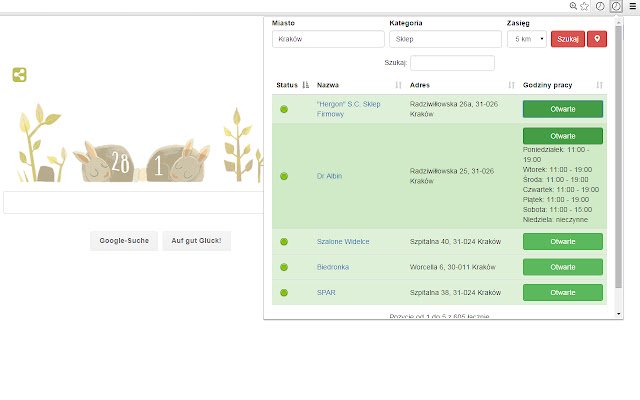Click the zoom magnifier icon in browser toolbar
640x400 pixels.
[x=573, y=6]
